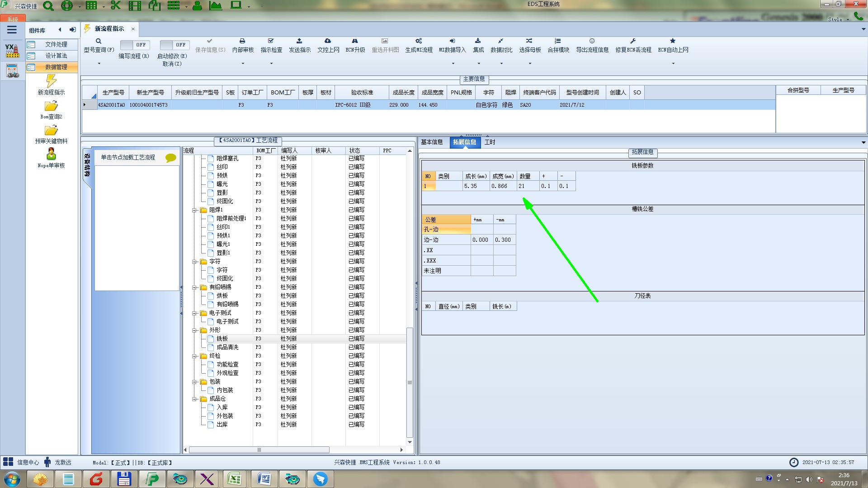Image resolution: width=868 pixels, height=488 pixels.
Task: Collapse the 电子测试 folder node
Action: pyautogui.click(x=195, y=313)
